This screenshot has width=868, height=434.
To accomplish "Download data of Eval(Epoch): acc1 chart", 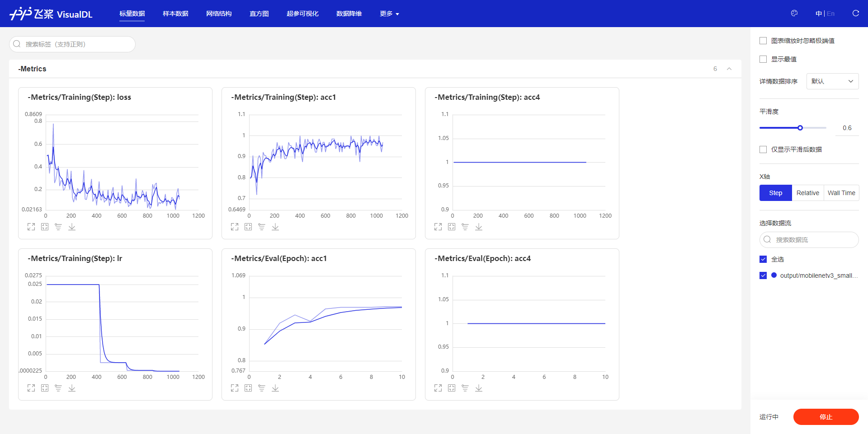I will pos(275,388).
